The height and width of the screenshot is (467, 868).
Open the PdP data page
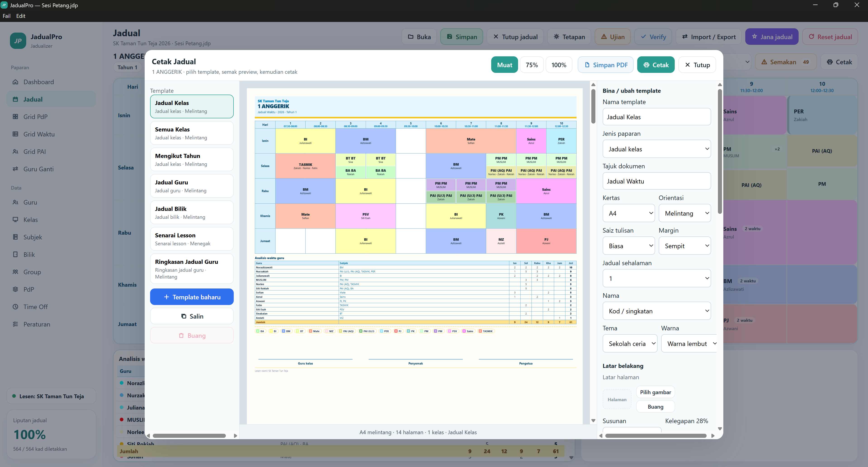point(51,289)
